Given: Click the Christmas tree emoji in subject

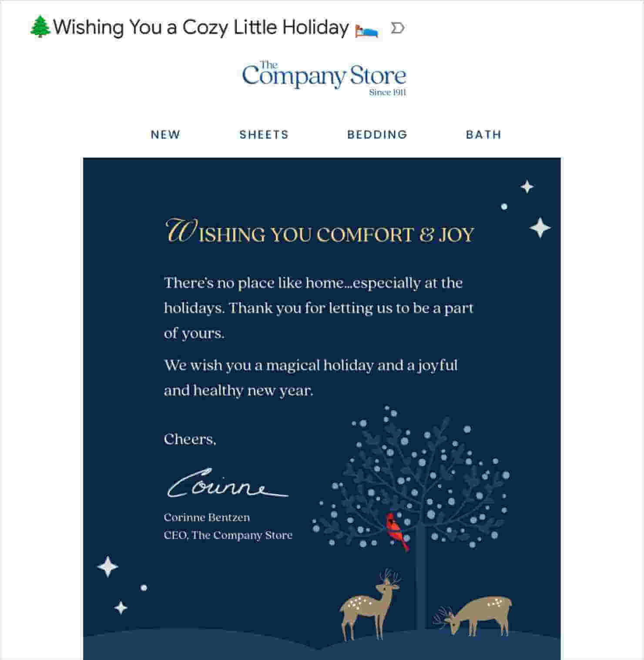Looking at the screenshot, I should [x=40, y=27].
